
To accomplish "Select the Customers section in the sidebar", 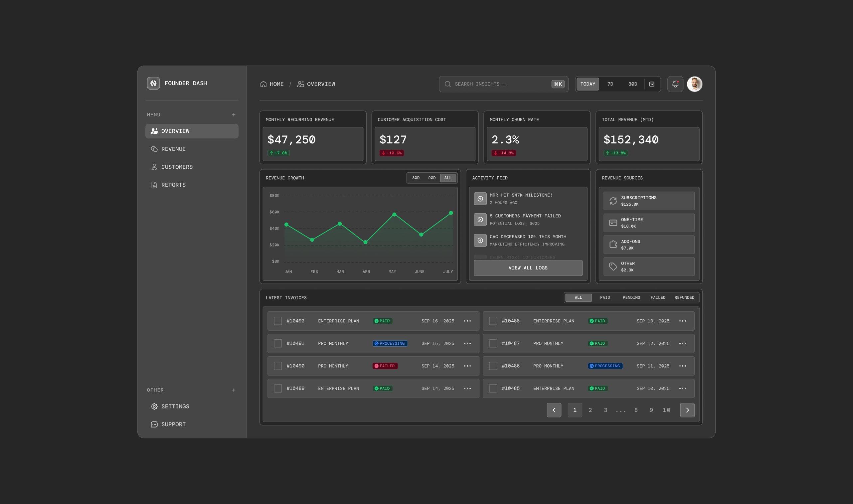I will 177,167.
